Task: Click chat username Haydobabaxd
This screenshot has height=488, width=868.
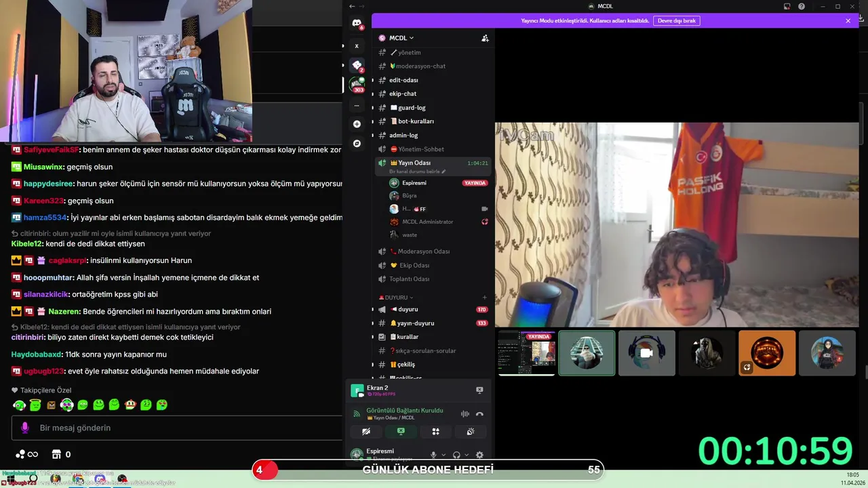Action: tap(36, 354)
